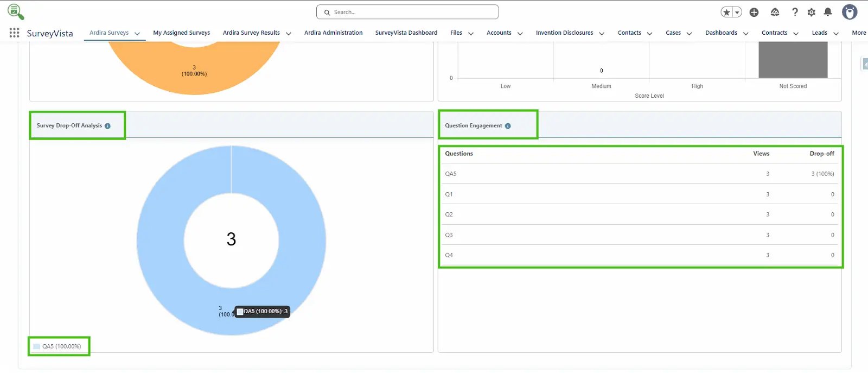Focus the global Search field
Image resolution: width=868 pixels, height=373 pixels.
point(407,12)
